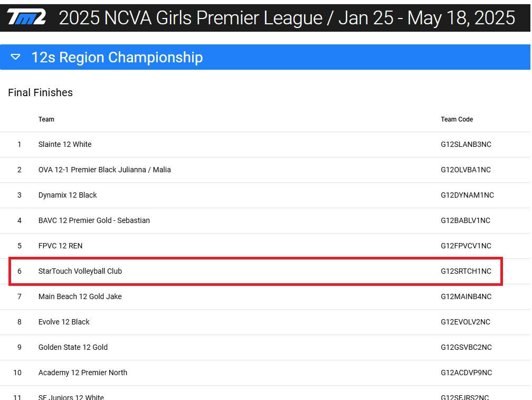Open the Slainte 12 White team
The image size is (532, 400).
[x=65, y=144]
